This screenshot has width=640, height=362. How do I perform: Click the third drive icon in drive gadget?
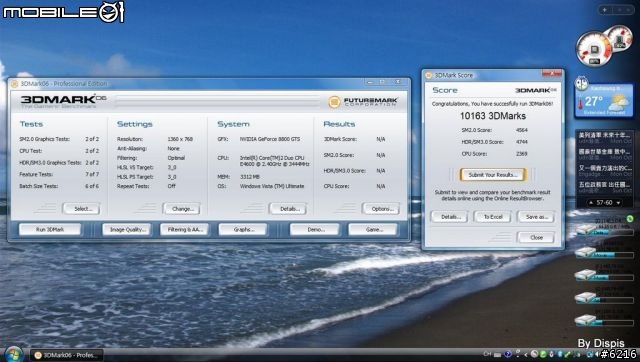tap(586, 275)
